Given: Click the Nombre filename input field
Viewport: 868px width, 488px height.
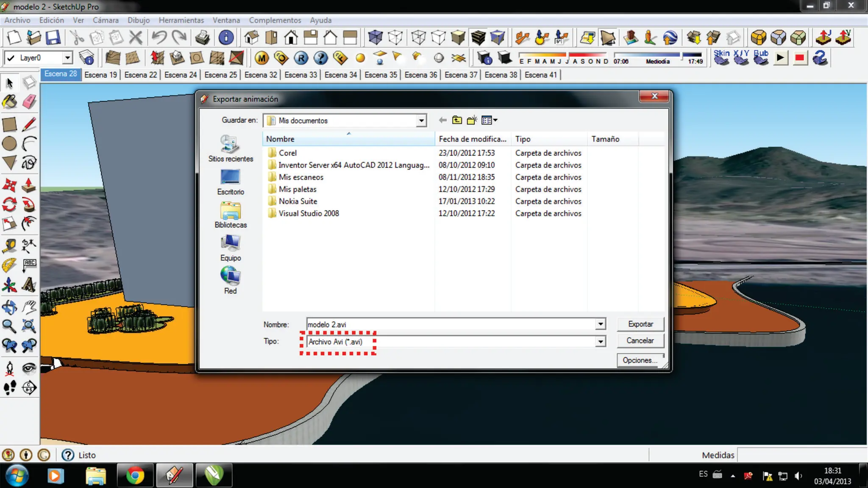Looking at the screenshot, I should [451, 324].
